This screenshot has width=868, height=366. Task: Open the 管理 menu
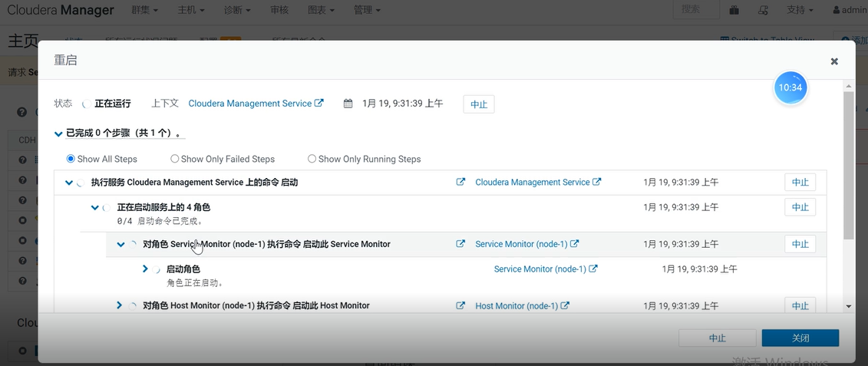pyautogui.click(x=367, y=10)
